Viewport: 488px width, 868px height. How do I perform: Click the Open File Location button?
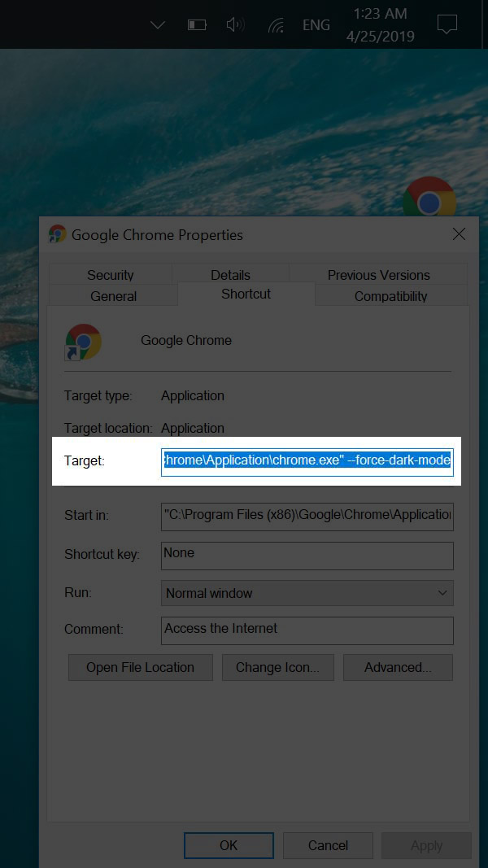(141, 667)
